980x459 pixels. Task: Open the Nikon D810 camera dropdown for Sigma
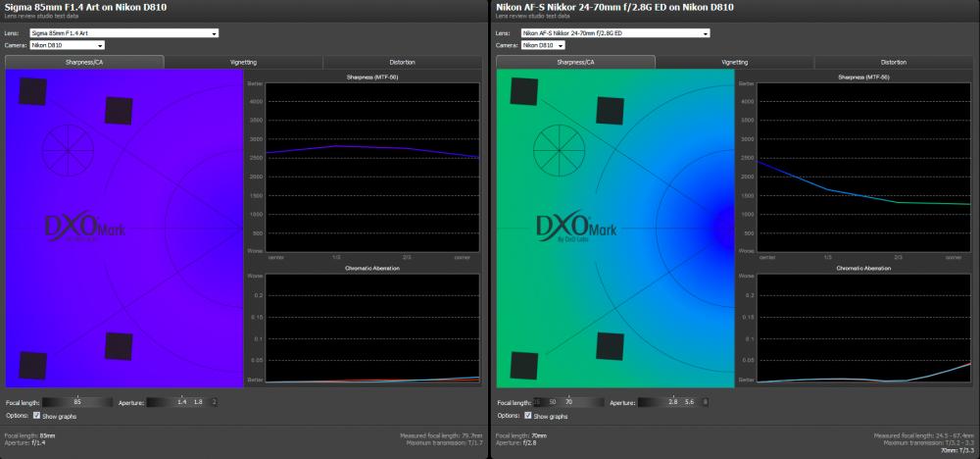pos(67,46)
